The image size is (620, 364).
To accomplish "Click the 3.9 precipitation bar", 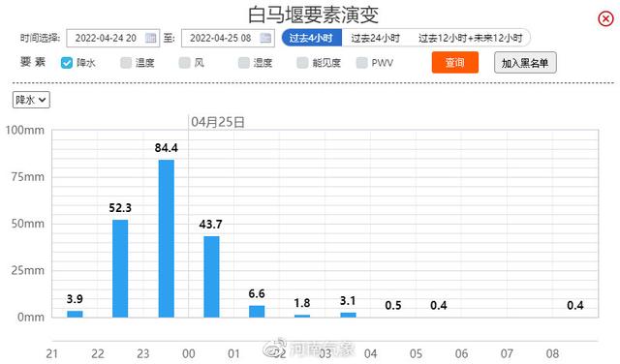I will click(x=75, y=314).
